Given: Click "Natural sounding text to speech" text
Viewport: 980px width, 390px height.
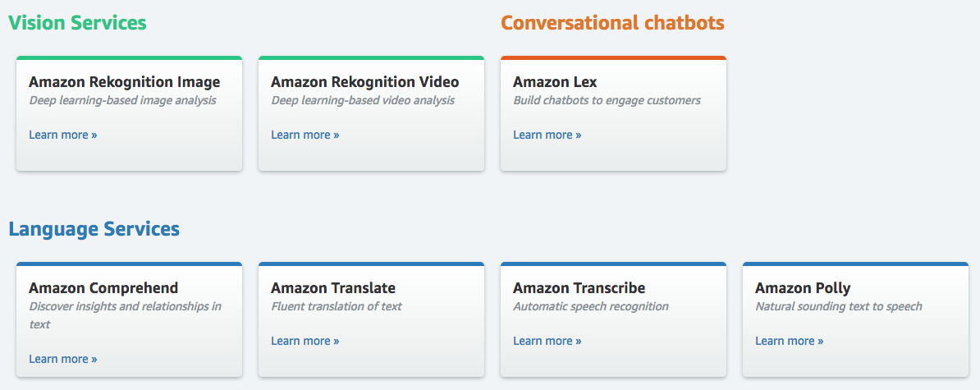Looking at the screenshot, I should point(839,307).
